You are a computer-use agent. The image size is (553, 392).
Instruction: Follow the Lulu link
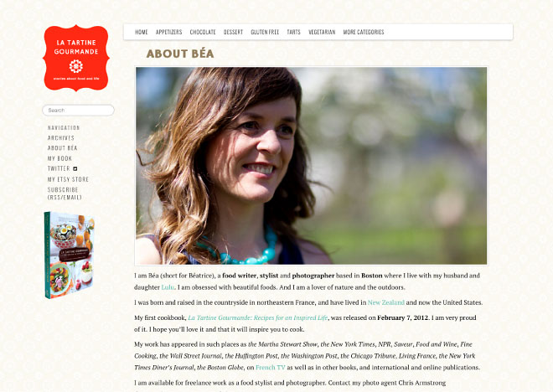coord(168,287)
